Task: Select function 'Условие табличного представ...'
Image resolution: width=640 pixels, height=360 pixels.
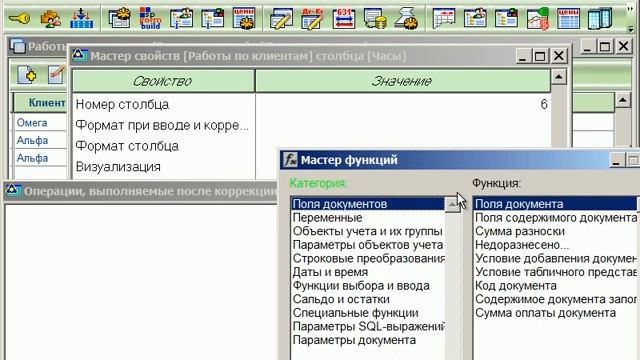Action: point(556,272)
